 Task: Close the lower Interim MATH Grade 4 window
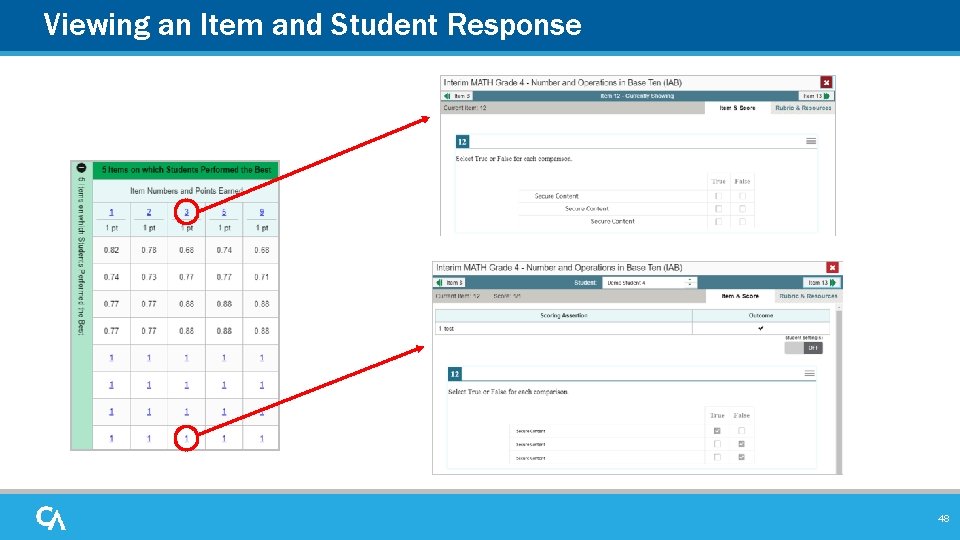tap(832, 268)
